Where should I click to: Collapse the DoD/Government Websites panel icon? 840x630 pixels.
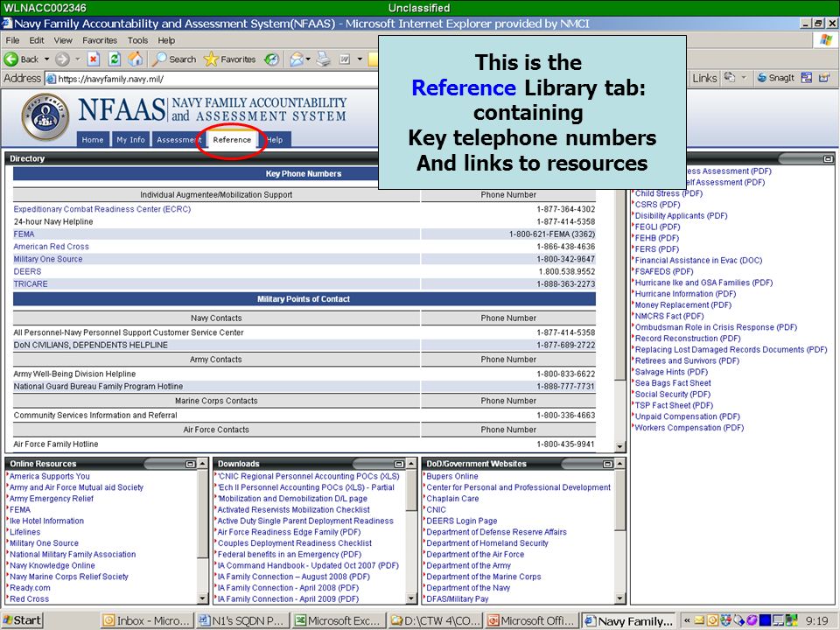click(x=607, y=464)
